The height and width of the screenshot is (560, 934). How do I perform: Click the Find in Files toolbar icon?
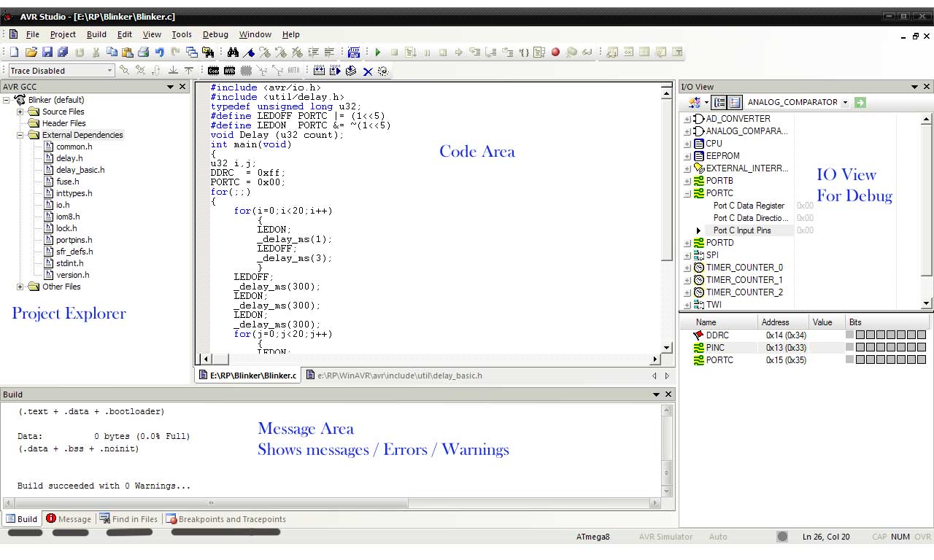coord(208,52)
